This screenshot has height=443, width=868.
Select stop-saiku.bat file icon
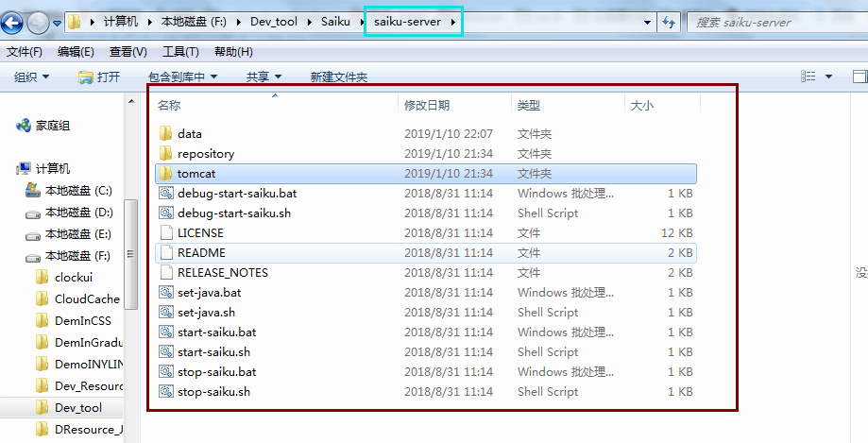(165, 371)
